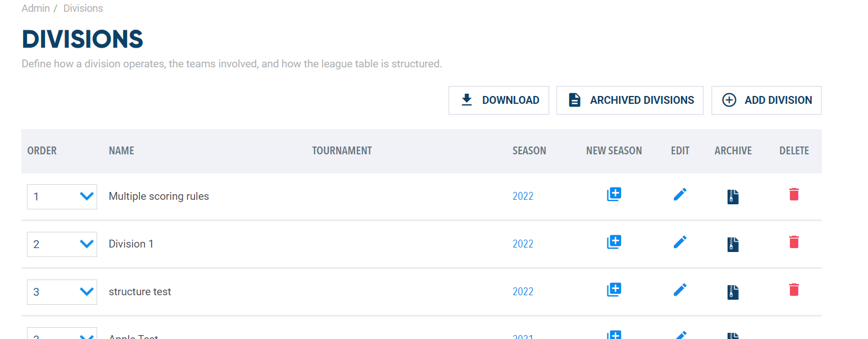Edit the Multiple scoring rules division

click(x=680, y=195)
